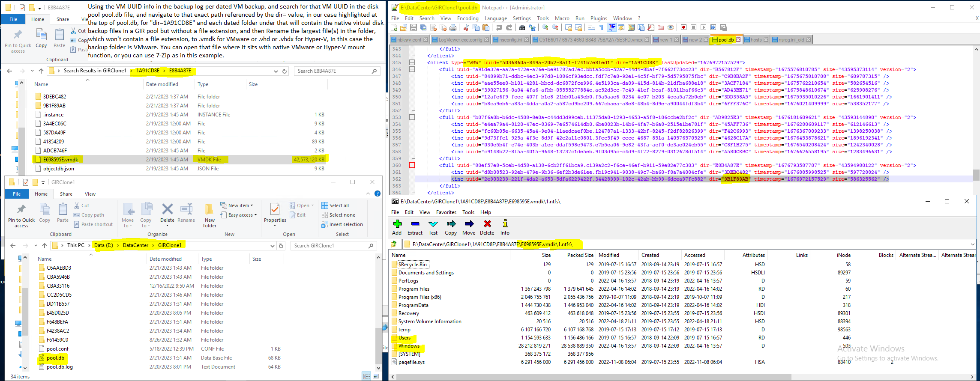Click Pin to Quick access in GIRClone1 window
This screenshot has width=980, height=381.
(21, 215)
